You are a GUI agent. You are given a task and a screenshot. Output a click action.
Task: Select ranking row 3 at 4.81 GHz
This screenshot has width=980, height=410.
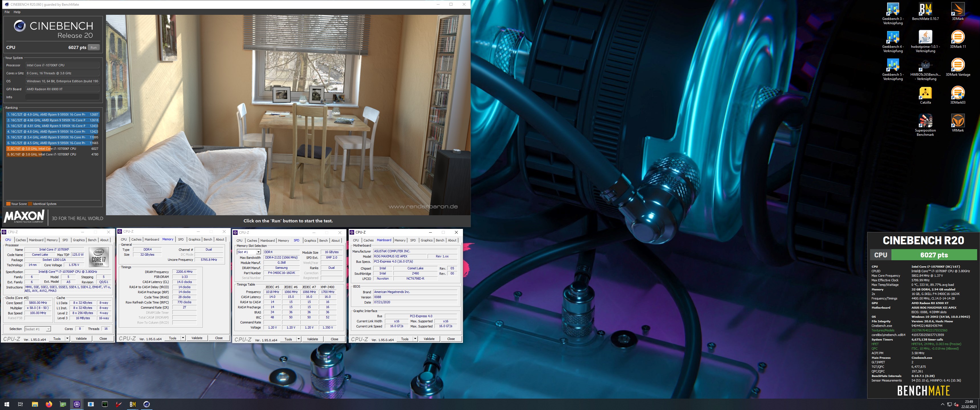coord(52,126)
